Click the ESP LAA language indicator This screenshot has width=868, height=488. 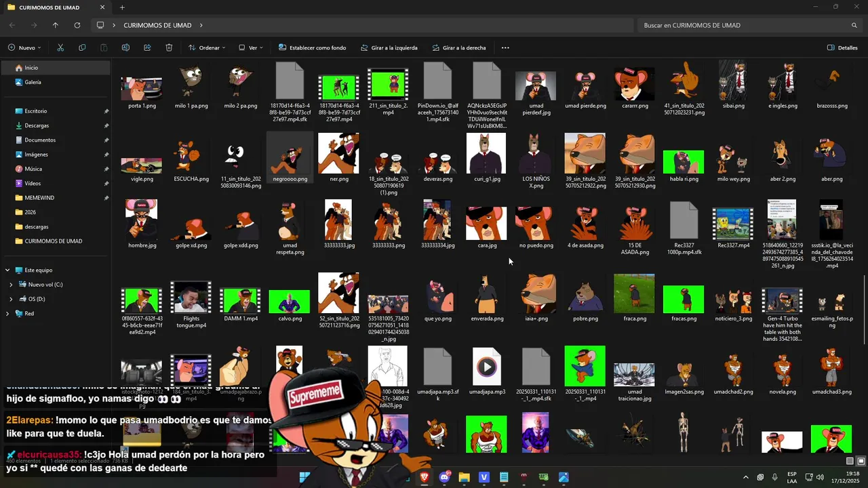792,477
